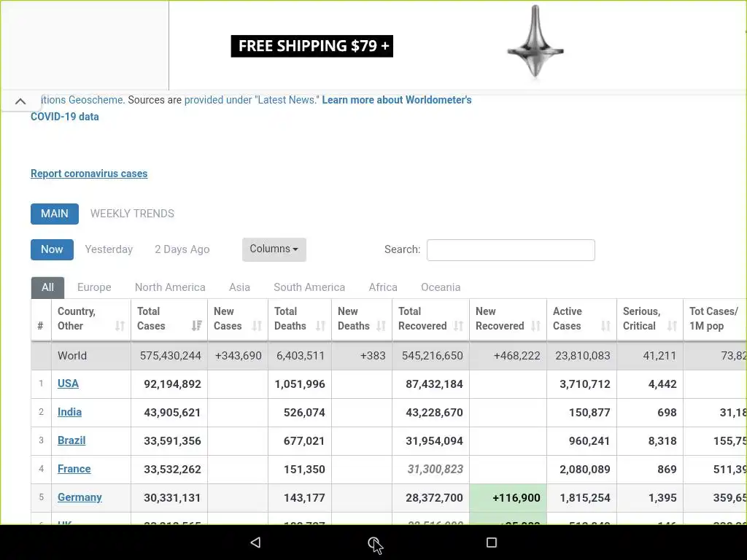
Task: Click India total recovered 43,228,670
Action: [434, 413]
